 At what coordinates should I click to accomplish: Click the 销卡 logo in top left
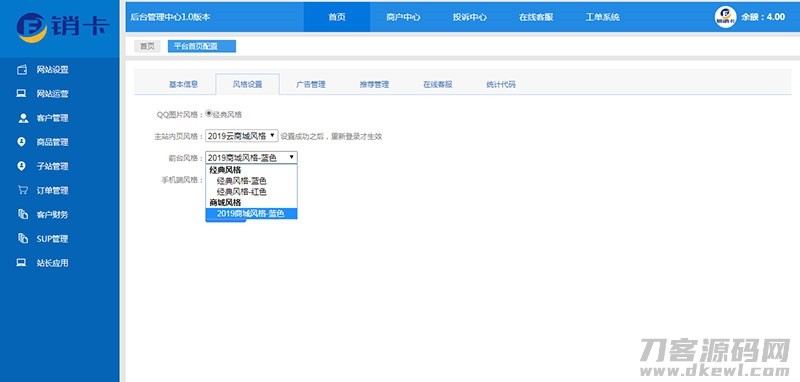[62, 27]
